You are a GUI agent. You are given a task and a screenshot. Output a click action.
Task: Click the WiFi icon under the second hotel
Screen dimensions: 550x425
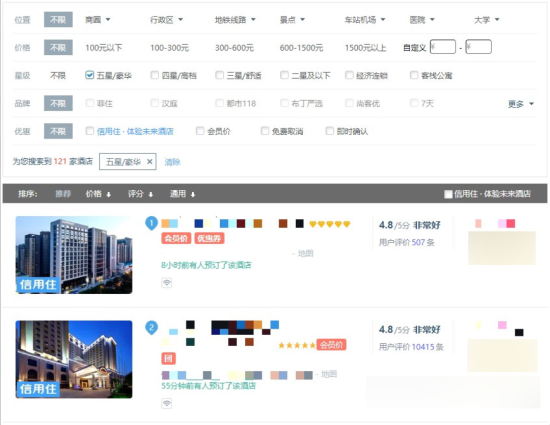[167, 403]
